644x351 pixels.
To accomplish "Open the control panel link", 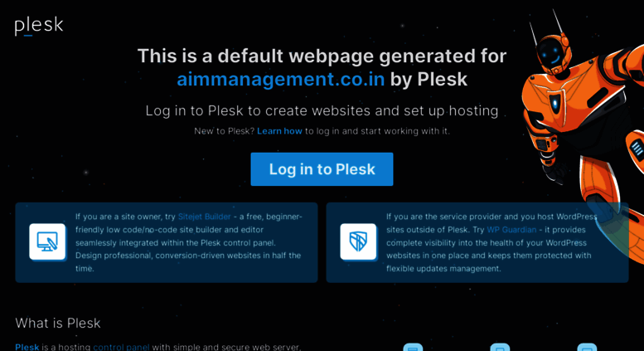I will click(121, 347).
